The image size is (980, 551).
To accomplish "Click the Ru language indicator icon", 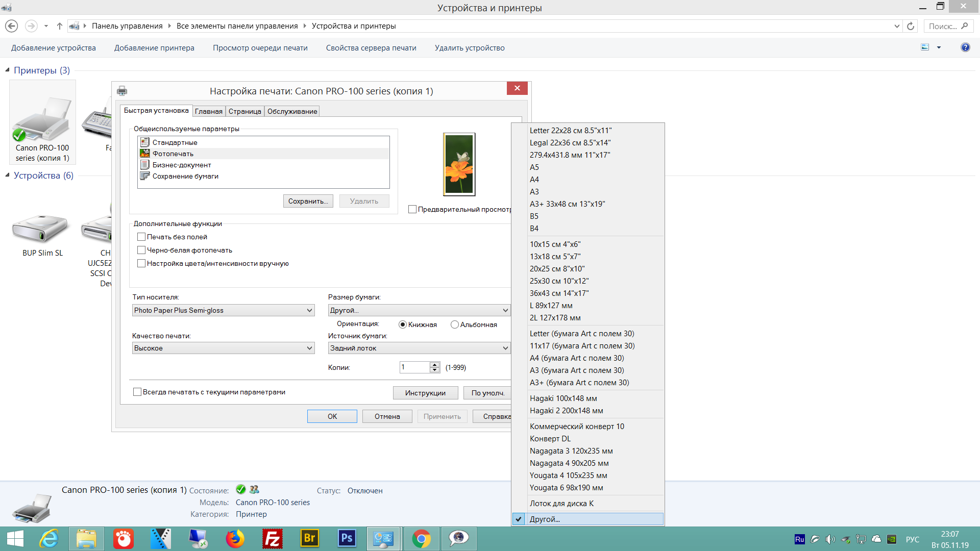I will [800, 539].
